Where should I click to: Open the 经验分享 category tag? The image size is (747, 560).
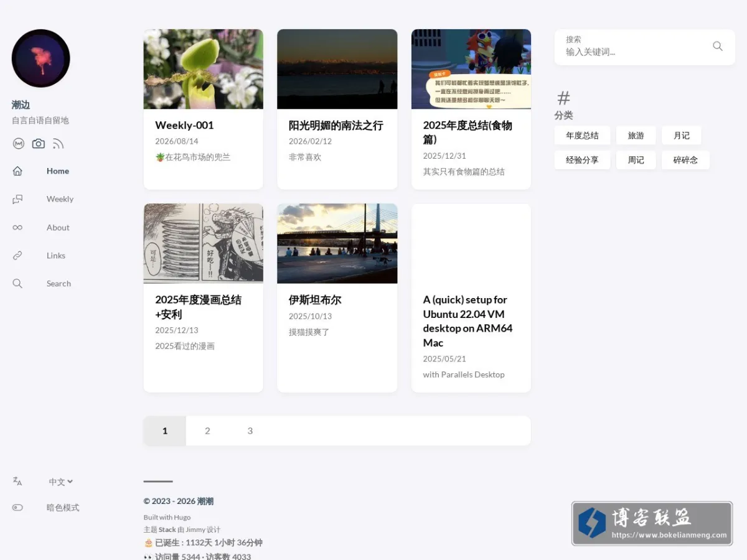pos(582,160)
